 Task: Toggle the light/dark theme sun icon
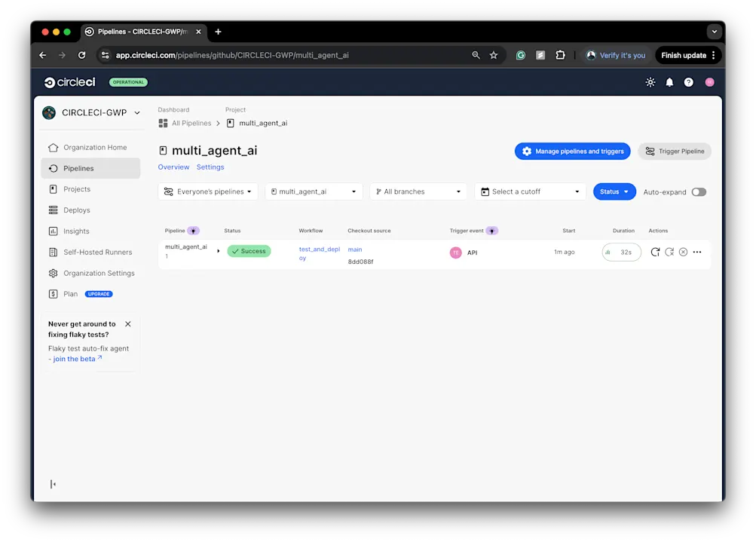tap(650, 82)
